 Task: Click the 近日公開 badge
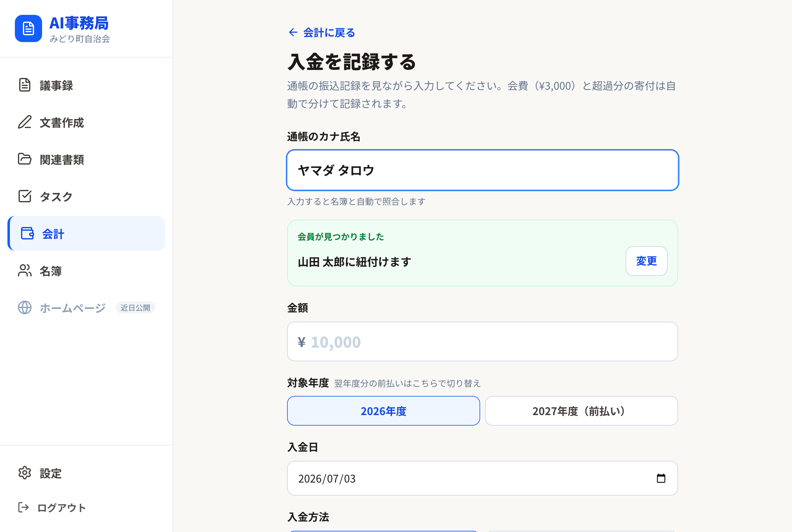(136, 308)
